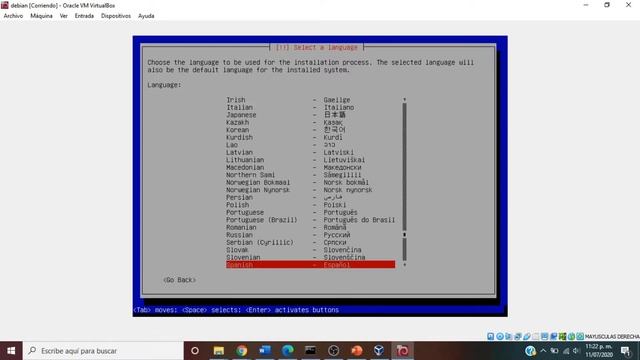Click the USB devices status icon

pyautogui.click(x=527, y=336)
